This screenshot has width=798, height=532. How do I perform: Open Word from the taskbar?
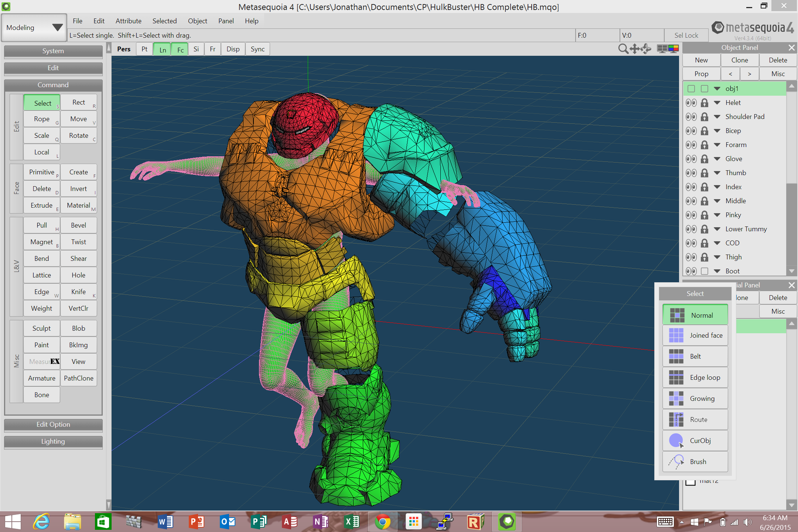pos(166,522)
